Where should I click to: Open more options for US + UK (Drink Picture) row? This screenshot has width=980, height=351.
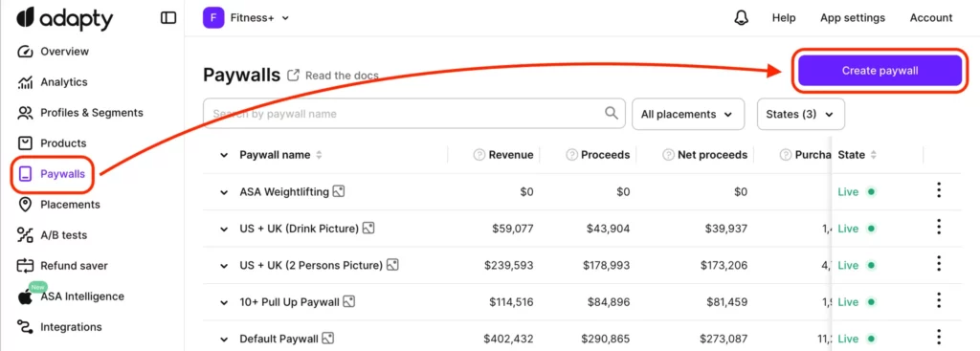(938, 228)
